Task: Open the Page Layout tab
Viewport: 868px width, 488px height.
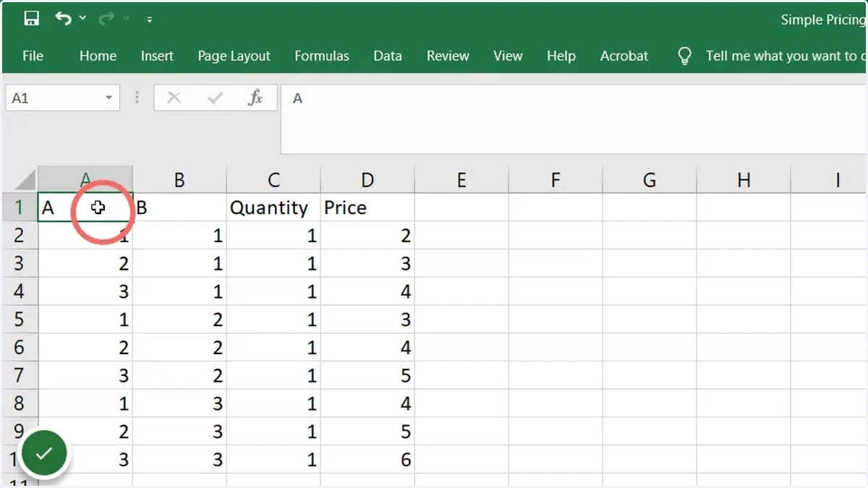Action: [x=234, y=56]
